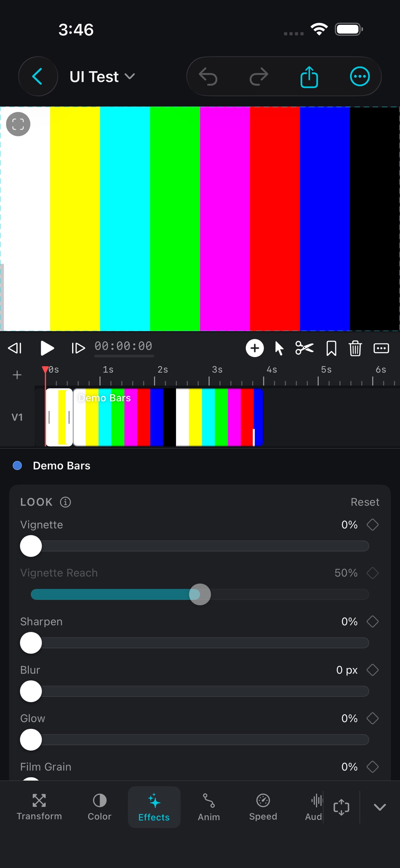Select the V1 track label
Screen dimensions: 400x868
(17, 417)
